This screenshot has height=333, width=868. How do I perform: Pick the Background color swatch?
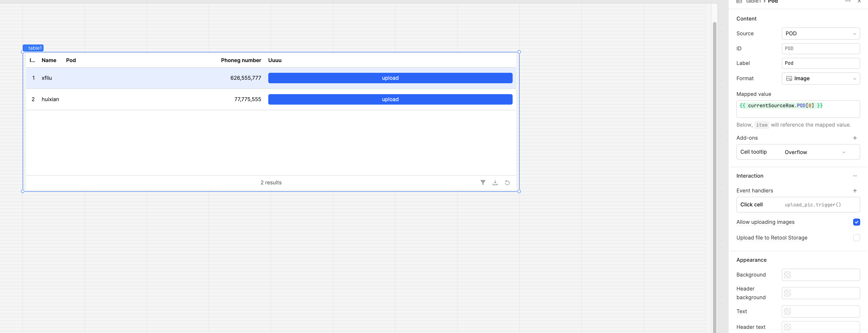tap(787, 275)
